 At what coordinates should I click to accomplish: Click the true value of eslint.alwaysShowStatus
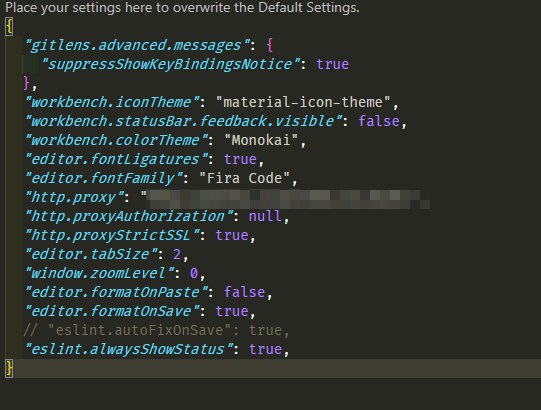point(265,349)
